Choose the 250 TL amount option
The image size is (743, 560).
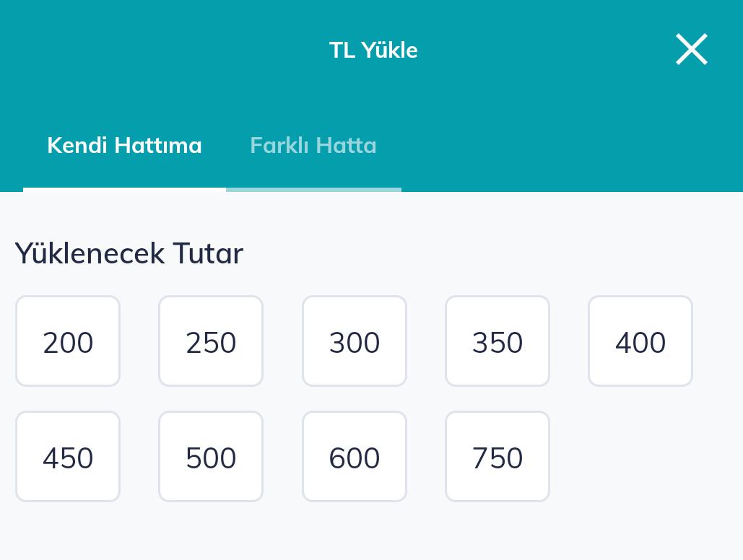pyautogui.click(x=211, y=341)
